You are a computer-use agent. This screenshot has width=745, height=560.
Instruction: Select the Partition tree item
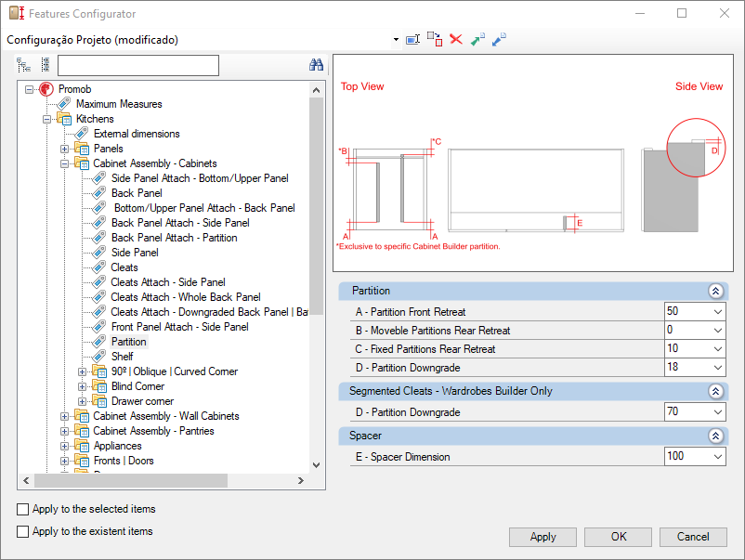[x=129, y=342]
